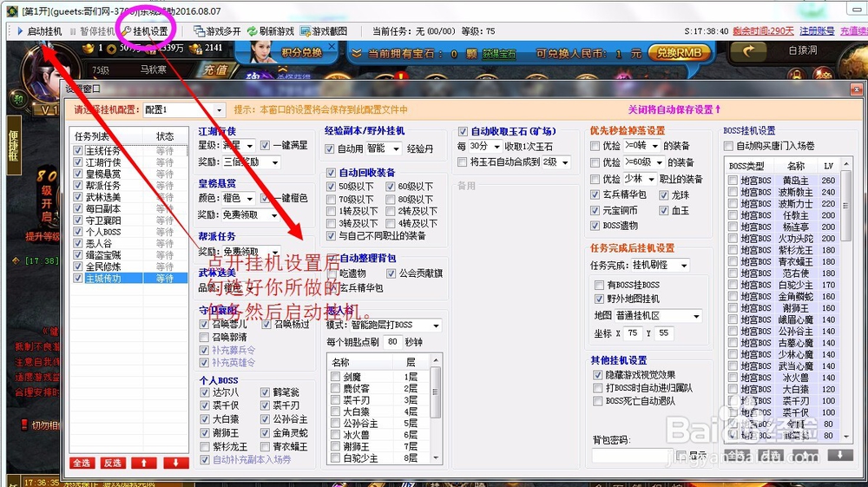868x487 pixels.
Task: Click the Y coordinate field showing 55
Action: (x=663, y=333)
